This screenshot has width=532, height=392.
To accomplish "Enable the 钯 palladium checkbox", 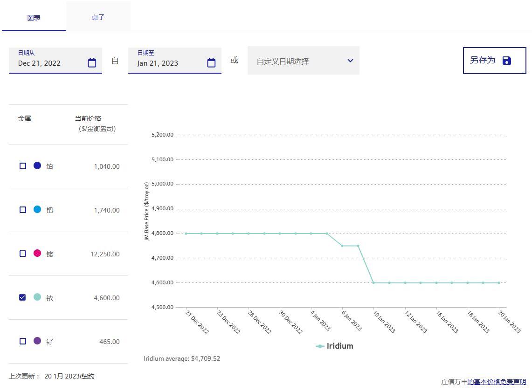I will 23,210.
